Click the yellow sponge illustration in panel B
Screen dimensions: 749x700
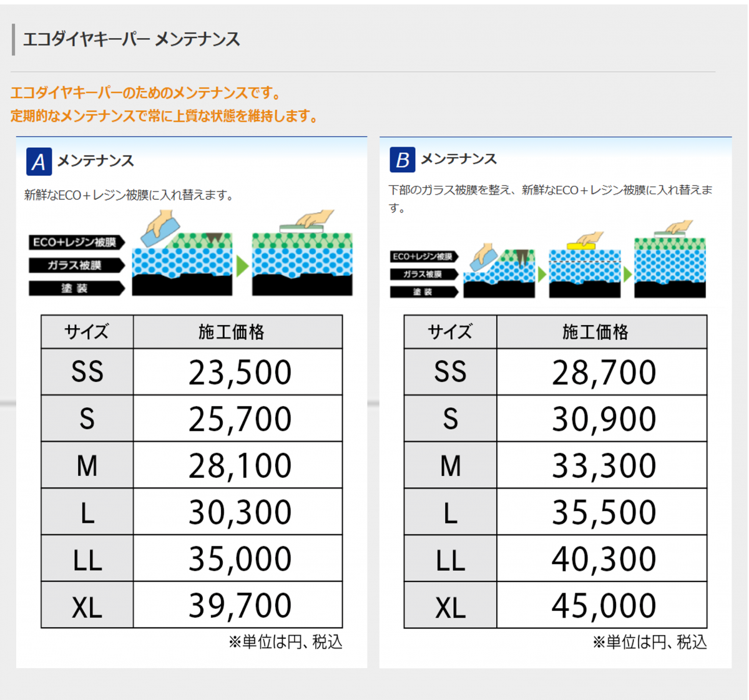point(581,245)
